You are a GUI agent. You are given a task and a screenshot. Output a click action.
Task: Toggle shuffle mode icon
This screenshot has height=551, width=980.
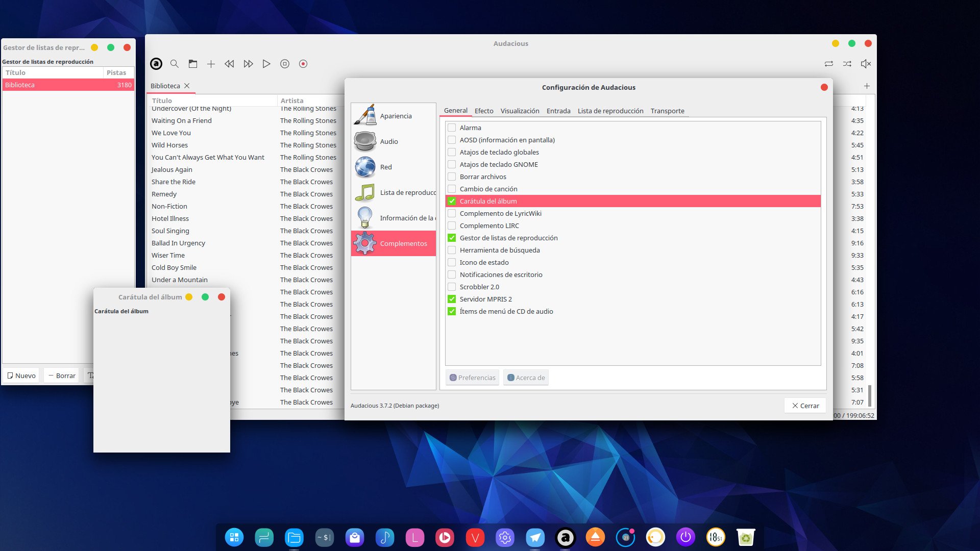(x=847, y=64)
